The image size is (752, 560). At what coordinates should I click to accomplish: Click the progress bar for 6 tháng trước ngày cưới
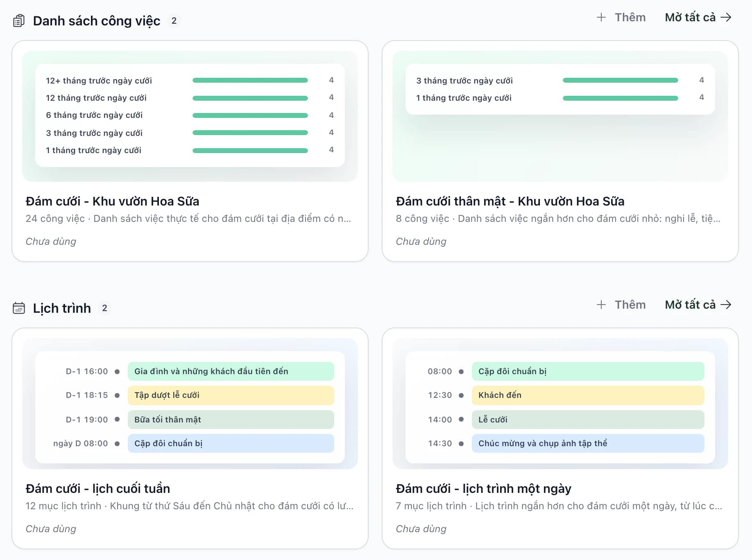[x=250, y=115]
